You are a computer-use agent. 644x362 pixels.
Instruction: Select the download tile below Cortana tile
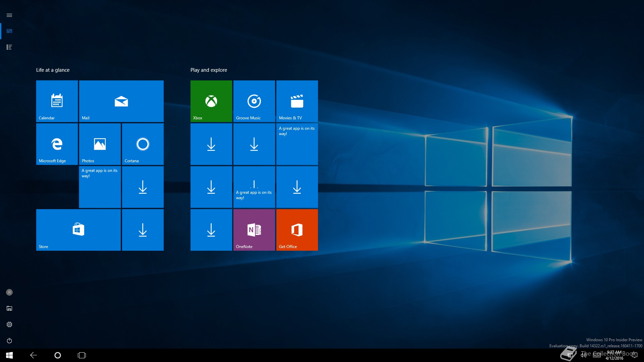(143, 187)
